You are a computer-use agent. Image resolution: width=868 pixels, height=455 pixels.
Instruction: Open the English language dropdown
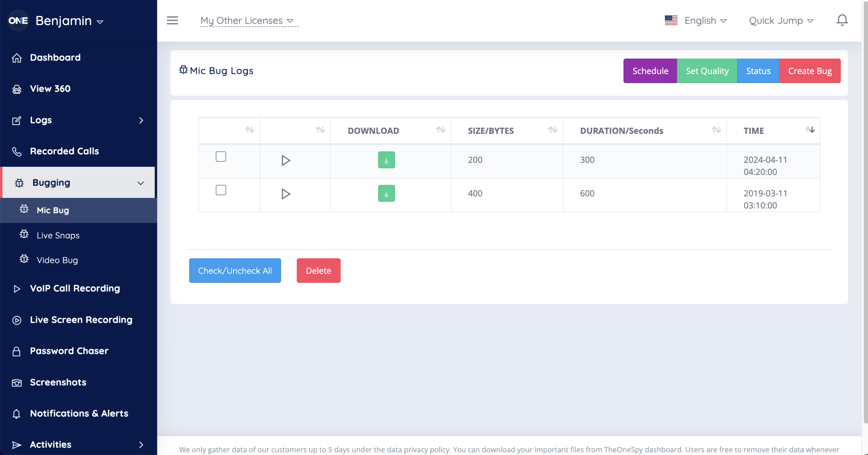tap(706, 21)
